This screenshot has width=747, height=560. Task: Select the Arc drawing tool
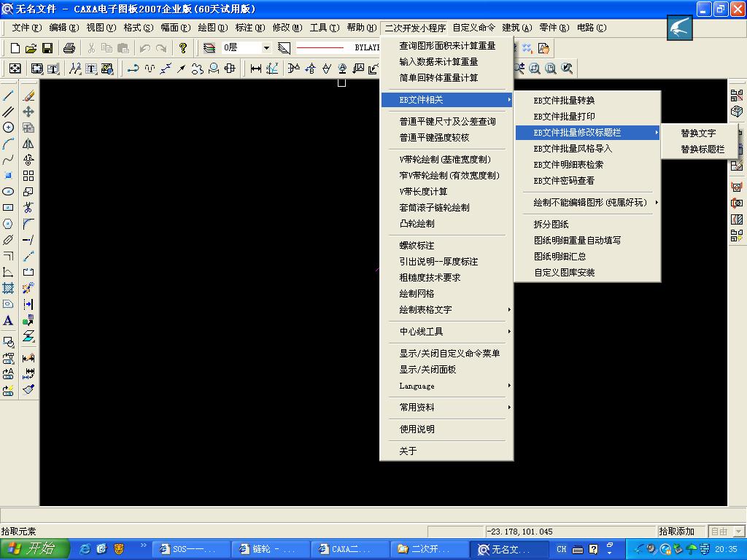[x=8, y=144]
